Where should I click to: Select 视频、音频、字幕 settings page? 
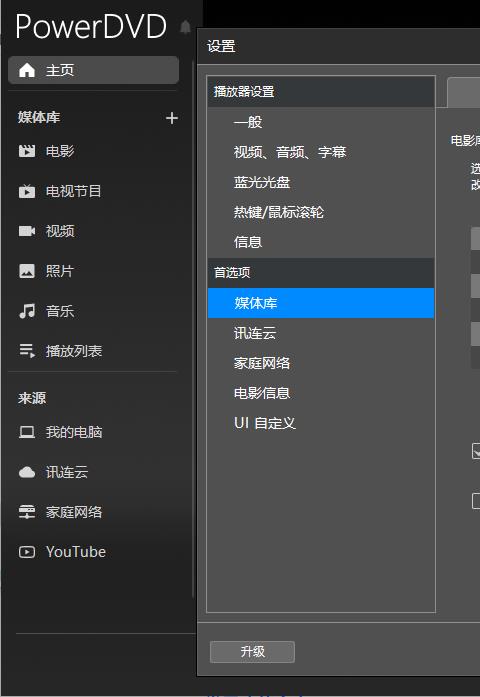point(321,152)
